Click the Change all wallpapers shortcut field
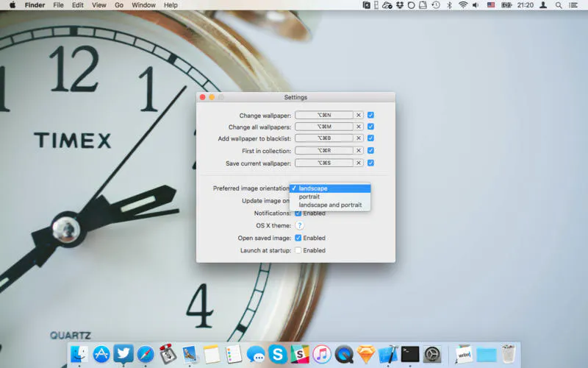 point(324,127)
